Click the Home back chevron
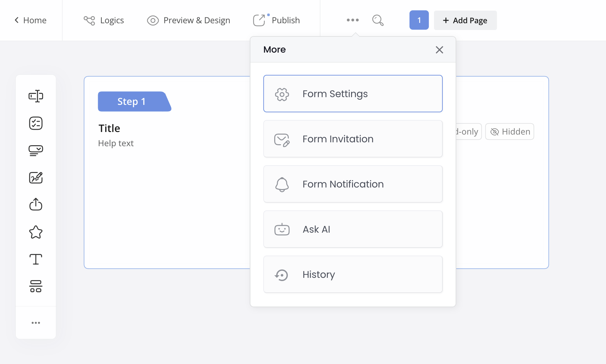Viewport: 606px width, 364px height. (16, 20)
